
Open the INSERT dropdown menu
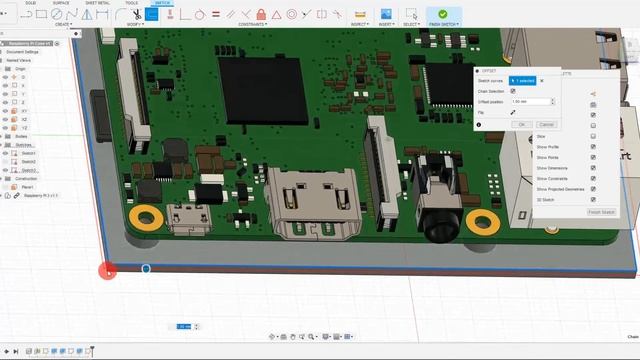click(x=386, y=24)
